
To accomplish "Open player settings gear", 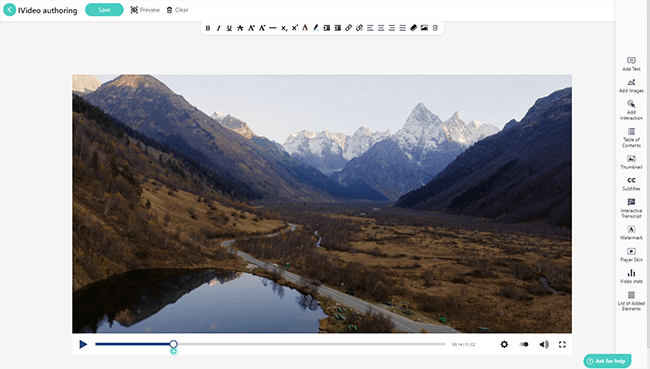I will tap(504, 344).
